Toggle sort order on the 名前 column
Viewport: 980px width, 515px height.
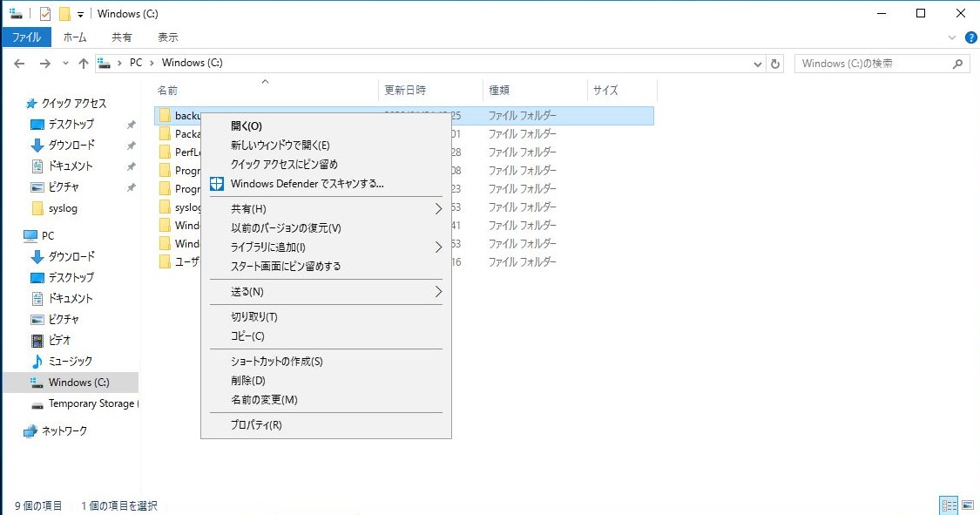(x=170, y=90)
